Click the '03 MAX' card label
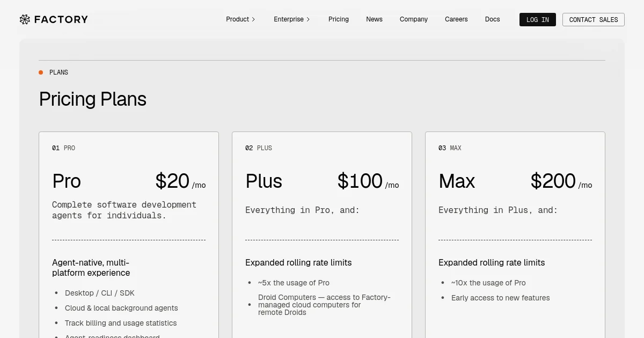The height and width of the screenshot is (338, 644). tap(450, 148)
